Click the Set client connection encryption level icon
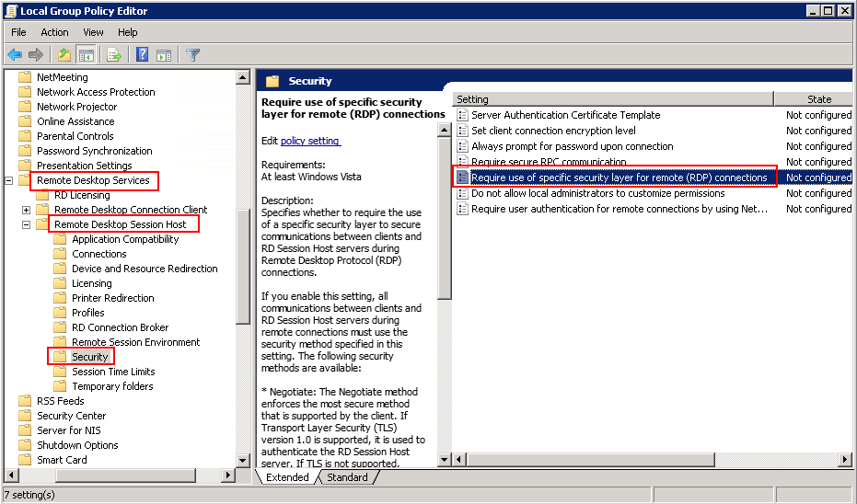This screenshot has width=857, height=504. click(x=462, y=131)
